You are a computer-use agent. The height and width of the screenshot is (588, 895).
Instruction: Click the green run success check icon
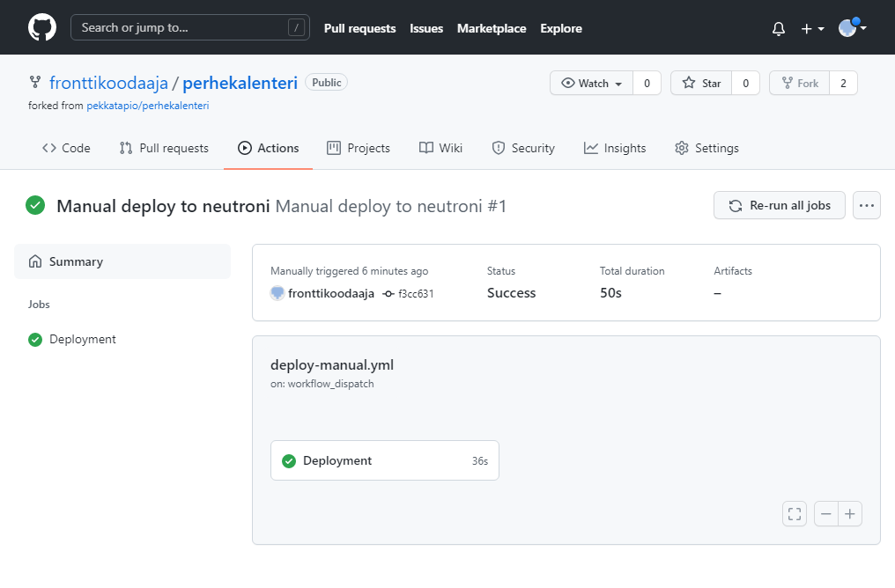[35, 205]
